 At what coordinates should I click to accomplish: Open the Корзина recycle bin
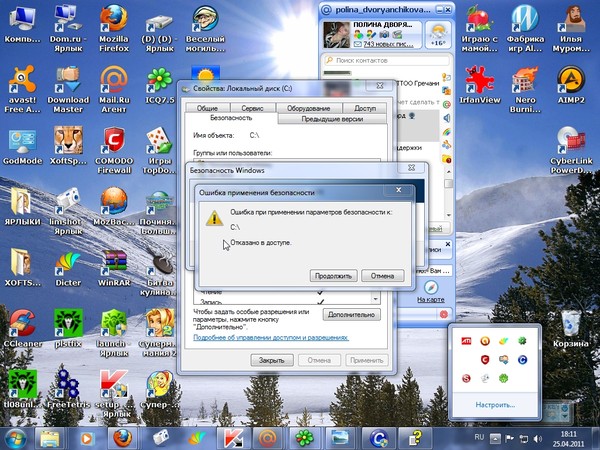[x=570, y=329]
